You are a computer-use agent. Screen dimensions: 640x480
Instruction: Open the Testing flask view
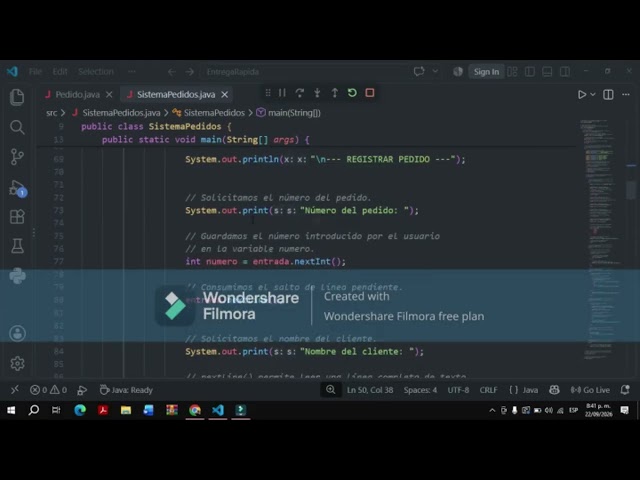(x=17, y=246)
